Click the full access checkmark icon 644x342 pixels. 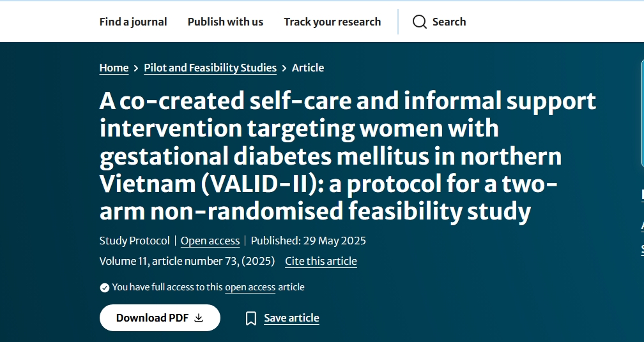click(x=105, y=288)
